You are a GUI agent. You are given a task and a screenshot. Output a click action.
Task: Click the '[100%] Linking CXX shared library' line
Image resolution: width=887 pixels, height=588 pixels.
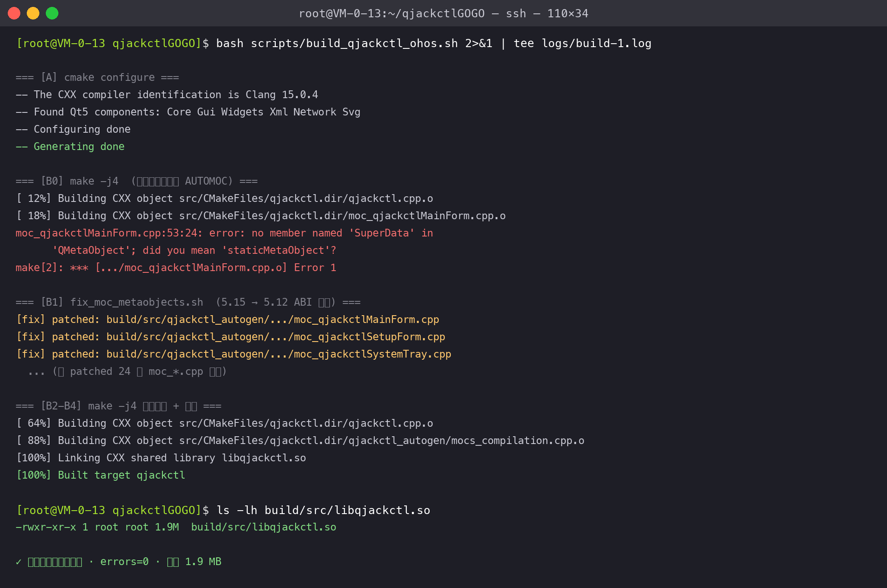click(x=161, y=458)
